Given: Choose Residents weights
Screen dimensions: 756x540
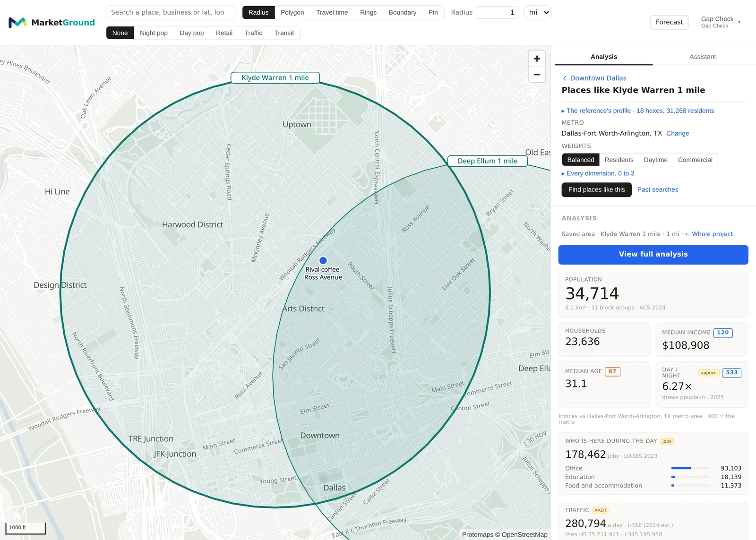Looking at the screenshot, I should (x=619, y=160).
